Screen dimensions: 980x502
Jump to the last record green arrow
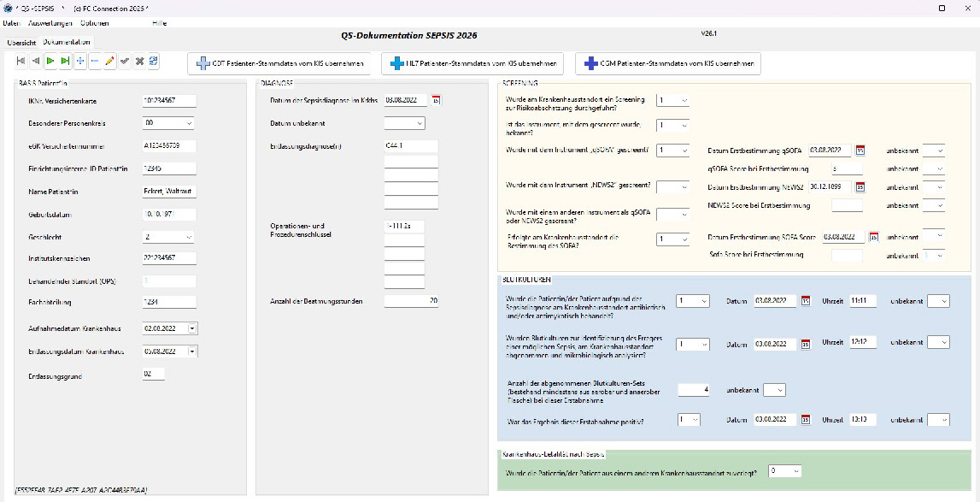point(66,61)
